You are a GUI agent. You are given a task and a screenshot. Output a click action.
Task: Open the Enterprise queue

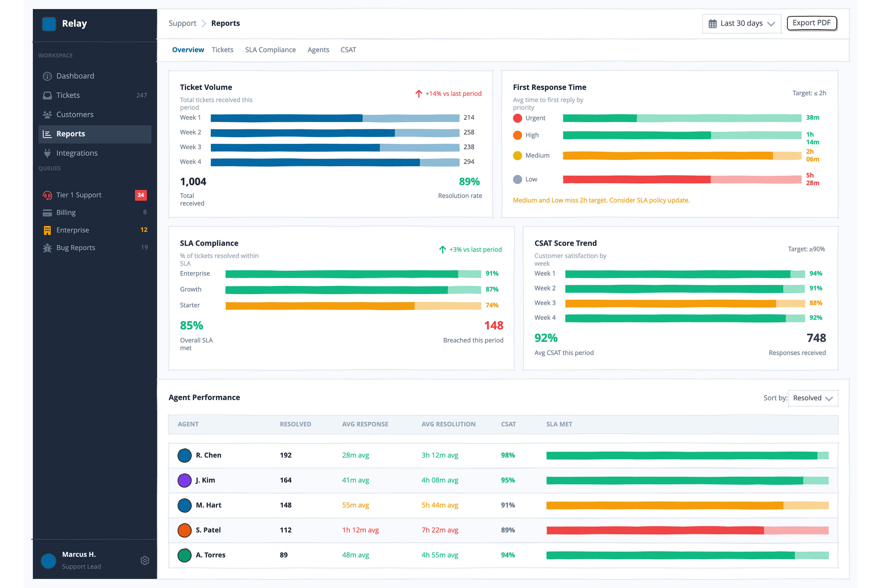(95, 230)
